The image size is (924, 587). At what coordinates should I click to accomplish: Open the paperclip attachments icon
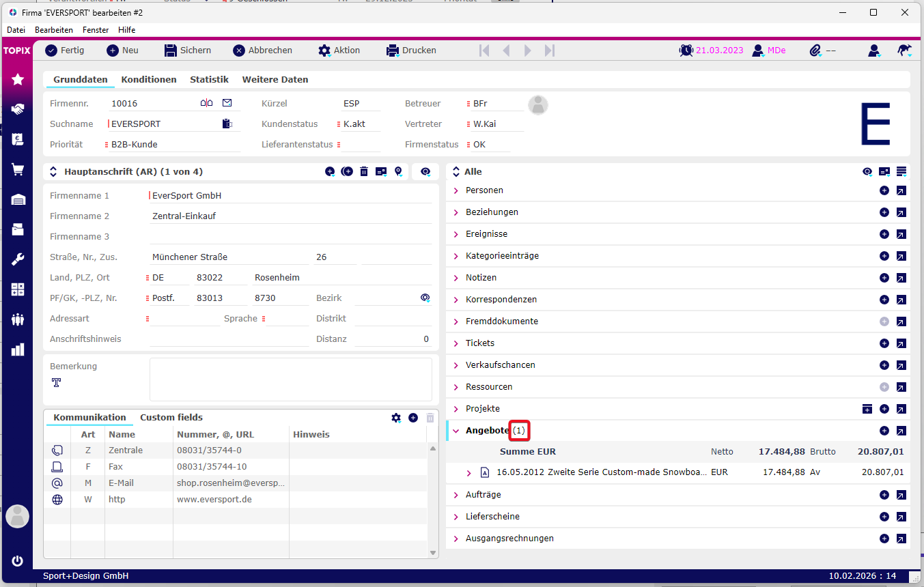[x=815, y=51]
